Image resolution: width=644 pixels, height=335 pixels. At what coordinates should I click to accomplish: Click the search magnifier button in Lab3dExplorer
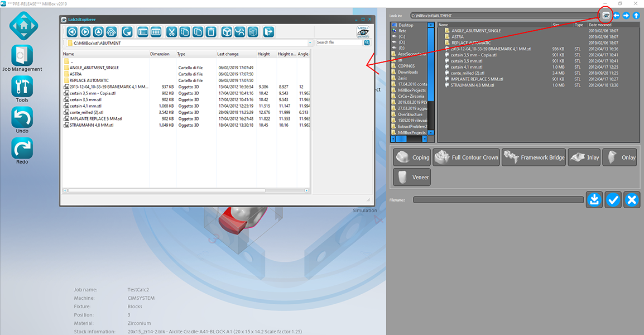coord(367,43)
